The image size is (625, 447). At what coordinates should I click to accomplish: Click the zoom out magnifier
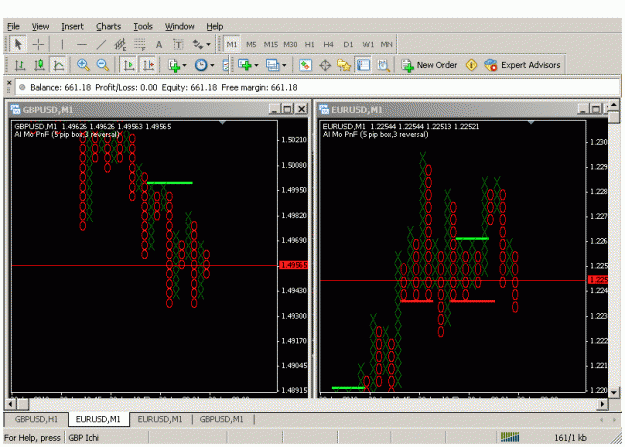click(x=103, y=65)
